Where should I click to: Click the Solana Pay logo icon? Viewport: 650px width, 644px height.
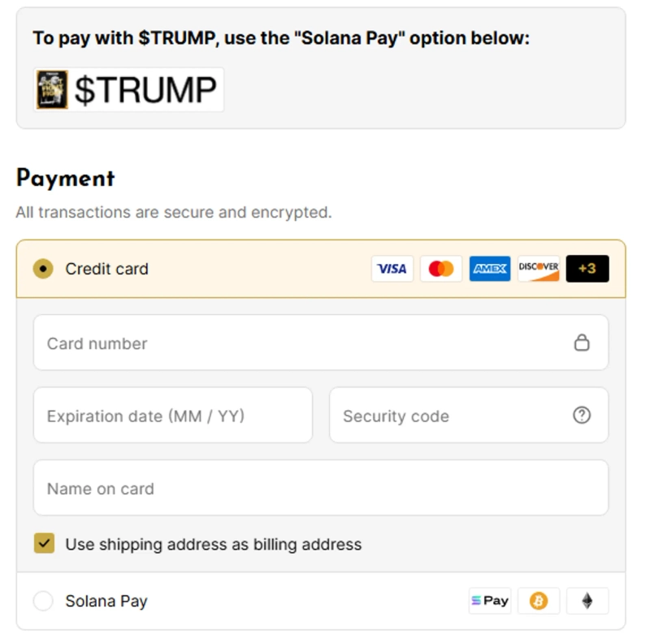coord(490,601)
